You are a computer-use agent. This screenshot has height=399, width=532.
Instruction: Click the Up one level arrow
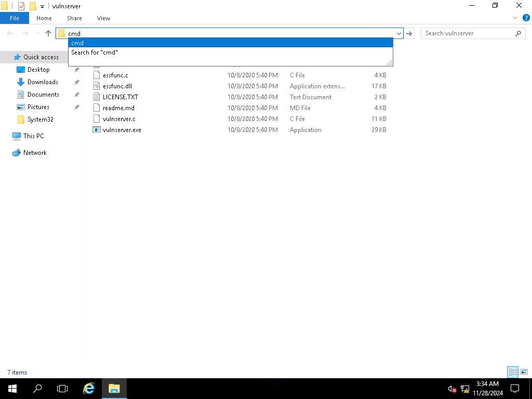[x=48, y=33]
